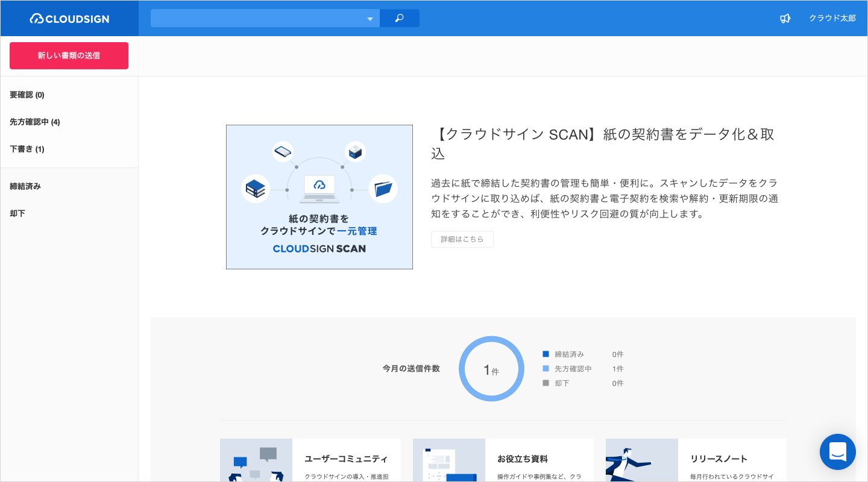Open the 却下 rejected list

[17, 213]
